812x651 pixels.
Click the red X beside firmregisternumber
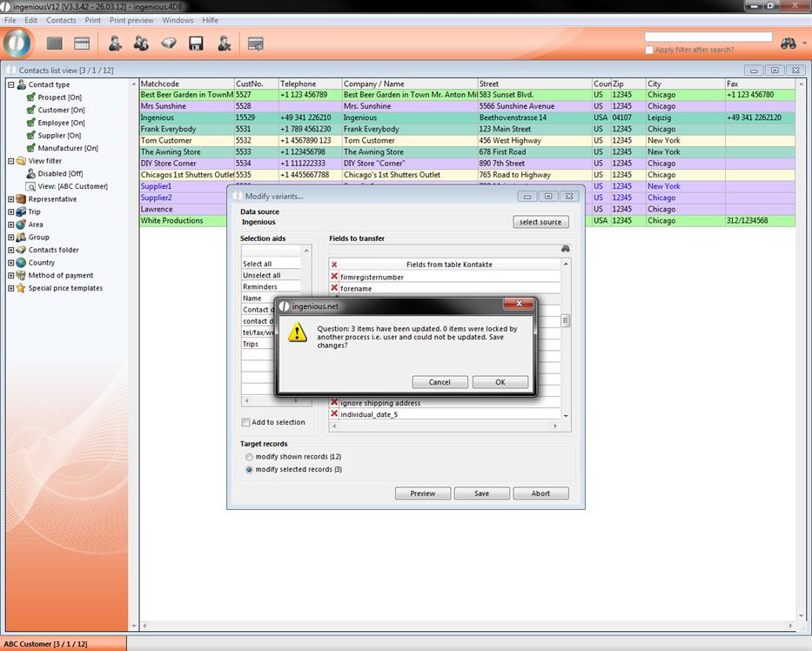click(x=334, y=277)
